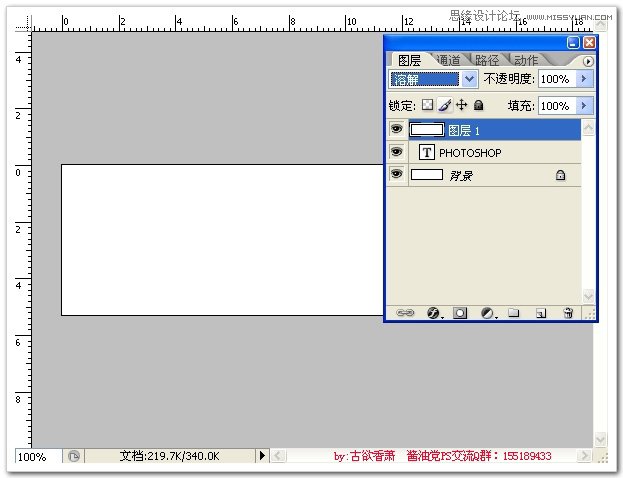
Task: Click the layers list scroll up arrow
Action: pyautogui.click(x=588, y=128)
